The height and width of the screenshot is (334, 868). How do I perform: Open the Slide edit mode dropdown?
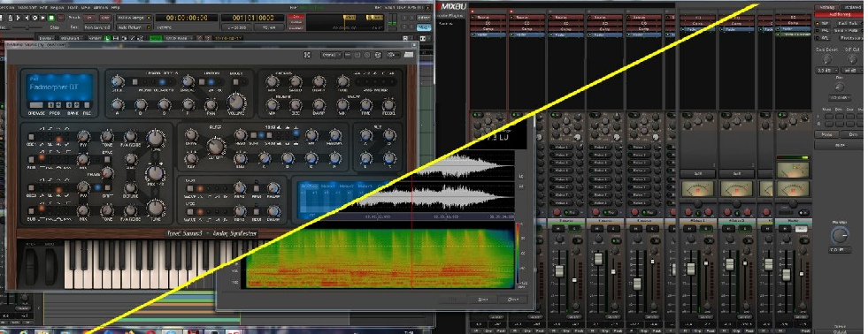[x=47, y=38]
